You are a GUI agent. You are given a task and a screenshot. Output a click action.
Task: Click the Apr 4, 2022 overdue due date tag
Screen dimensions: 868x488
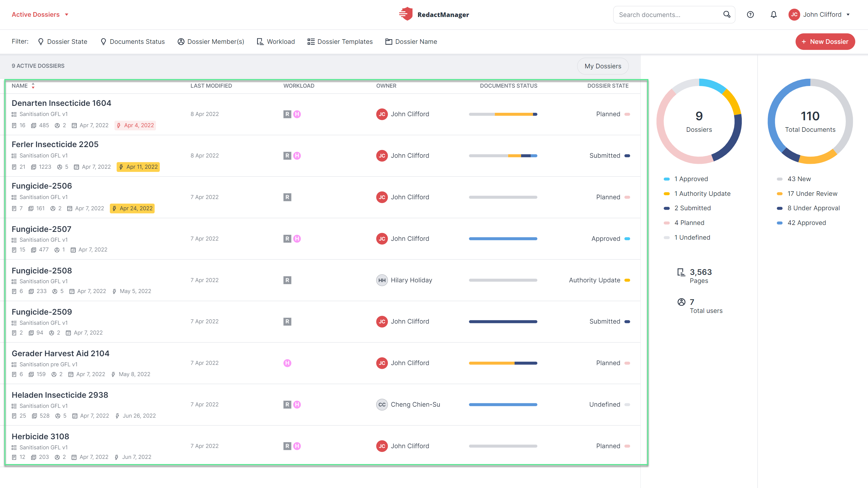point(135,125)
